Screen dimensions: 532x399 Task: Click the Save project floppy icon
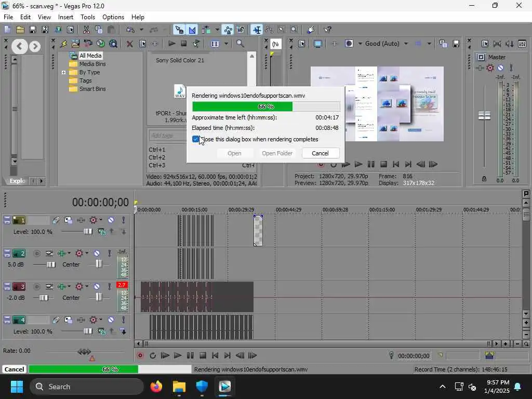(x=33, y=30)
